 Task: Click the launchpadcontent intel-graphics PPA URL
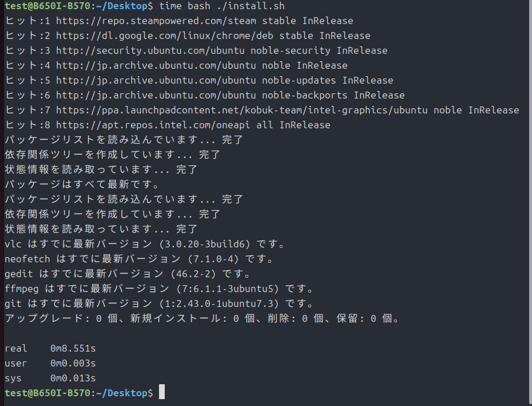(242, 111)
